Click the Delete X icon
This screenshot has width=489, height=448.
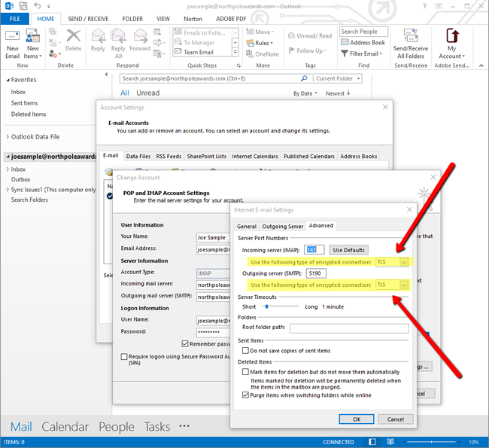coord(73,36)
